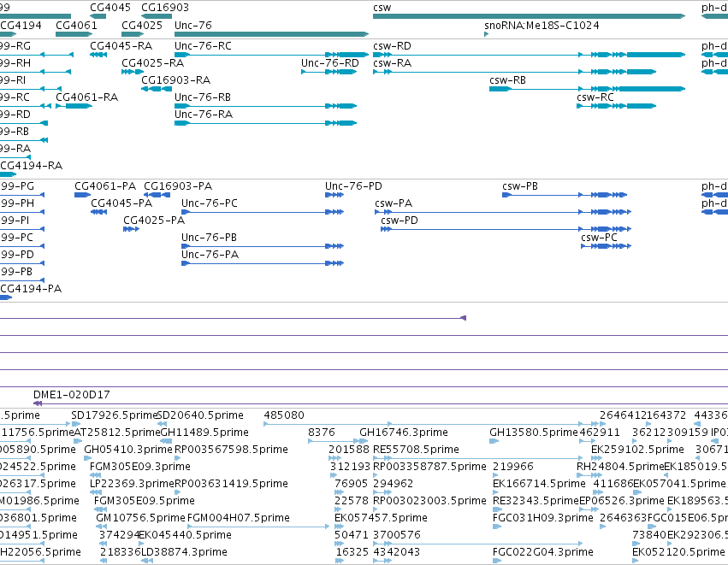Screen dimensions: 728x565
Task: Click EST LP22369.3prime
Action: click(x=96, y=492)
